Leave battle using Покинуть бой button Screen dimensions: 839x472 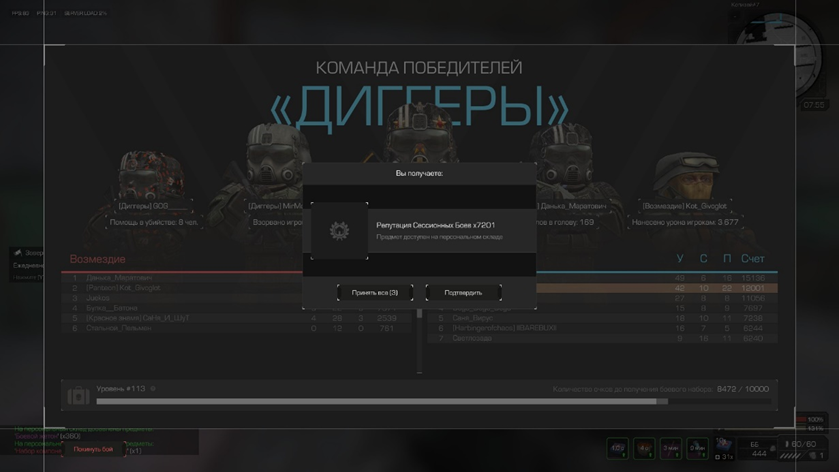93,450
